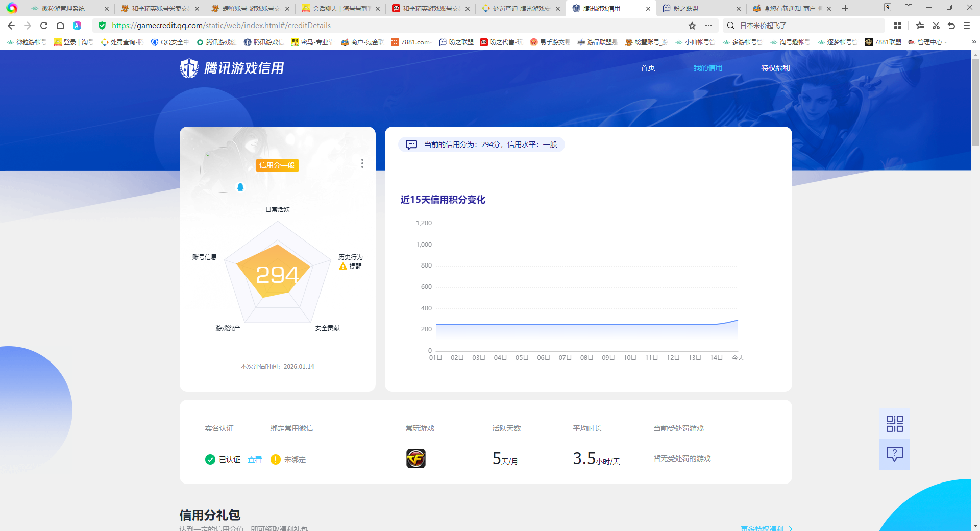
Task: Open the scissors screenshot tool icon
Action: tap(936, 26)
